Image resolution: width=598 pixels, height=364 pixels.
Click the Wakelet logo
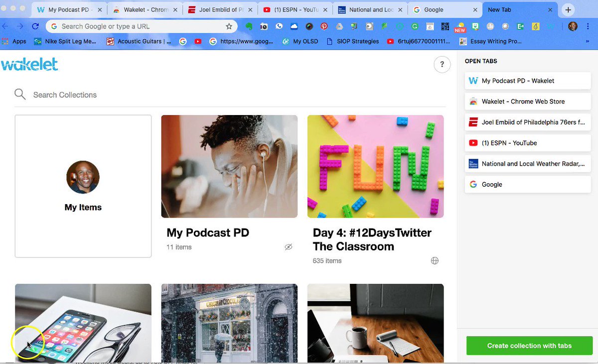click(30, 64)
